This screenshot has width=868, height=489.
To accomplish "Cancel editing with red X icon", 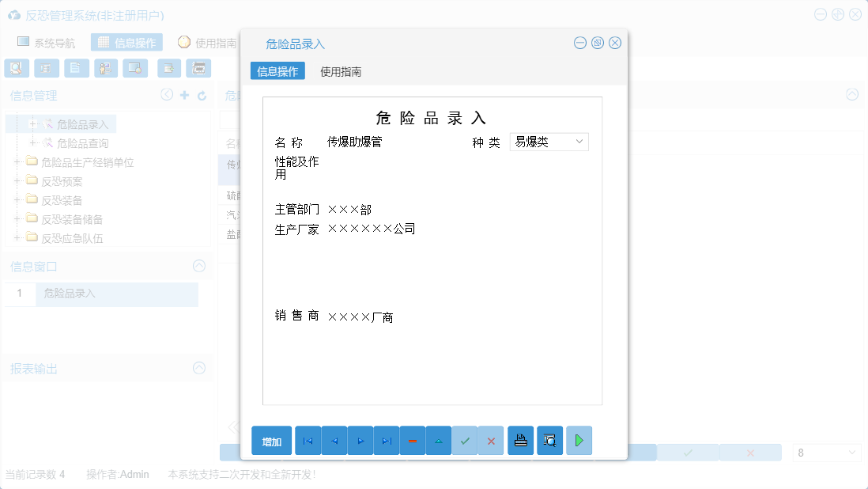I will tap(490, 440).
